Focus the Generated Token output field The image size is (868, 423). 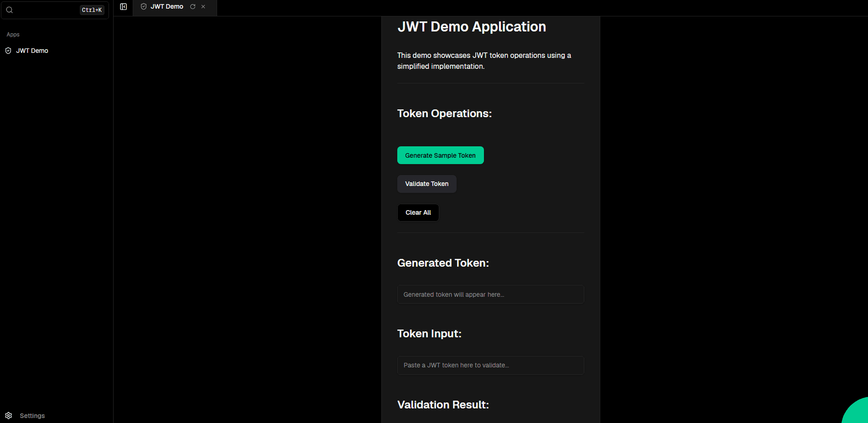490,294
